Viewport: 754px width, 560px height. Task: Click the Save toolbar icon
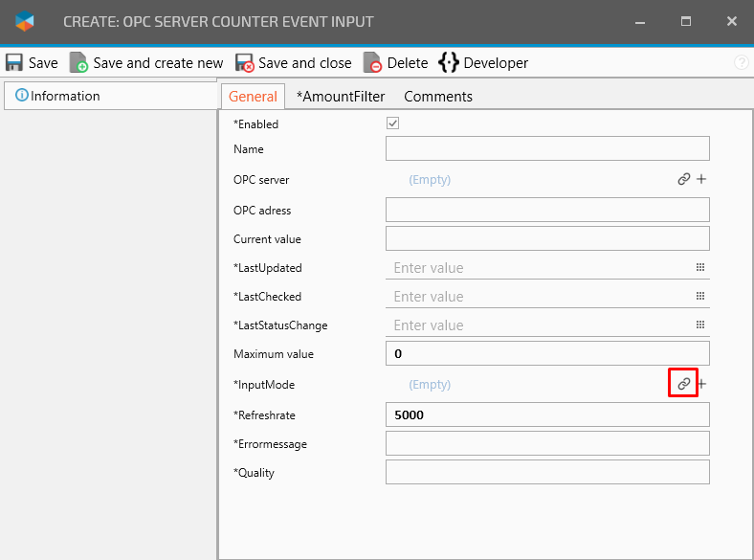click(x=14, y=63)
